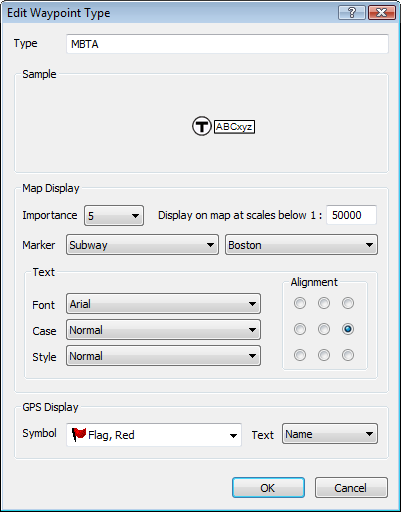Click the Edit Waypoint Type title text
Image resolution: width=401 pixels, height=512 pixels.
tap(59, 13)
